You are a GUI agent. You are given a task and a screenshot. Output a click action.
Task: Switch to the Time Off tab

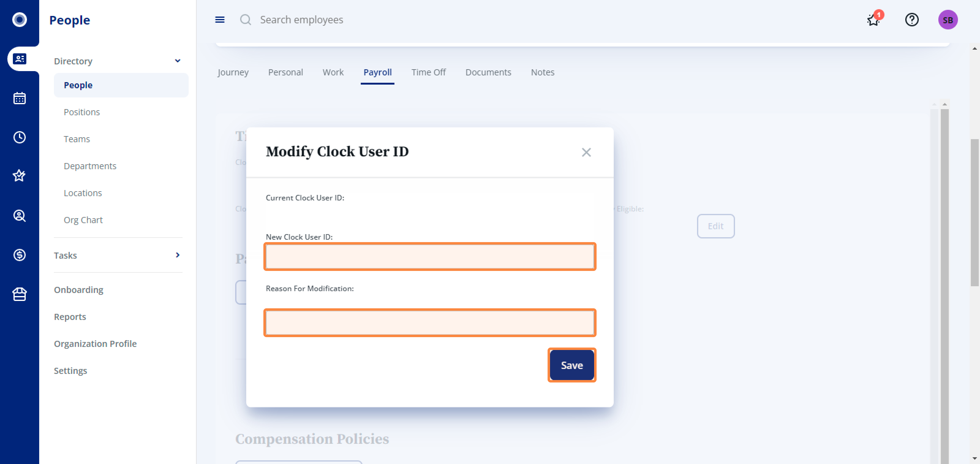tap(428, 72)
